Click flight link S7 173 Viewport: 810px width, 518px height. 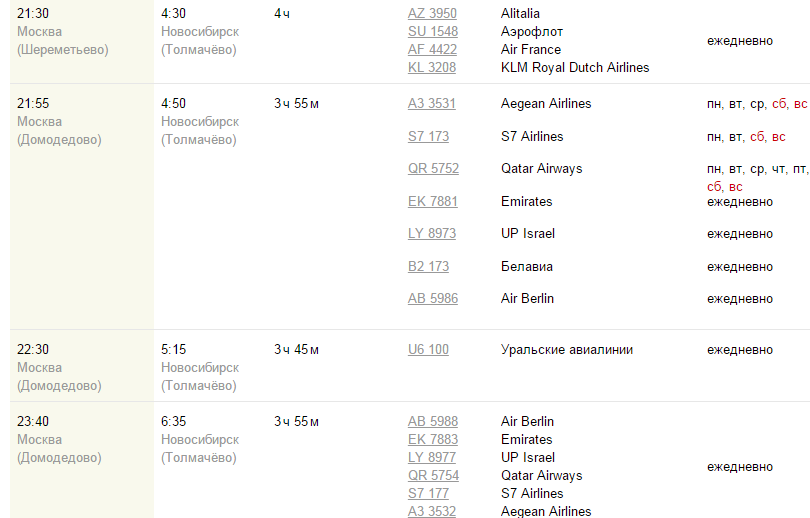[x=428, y=137]
